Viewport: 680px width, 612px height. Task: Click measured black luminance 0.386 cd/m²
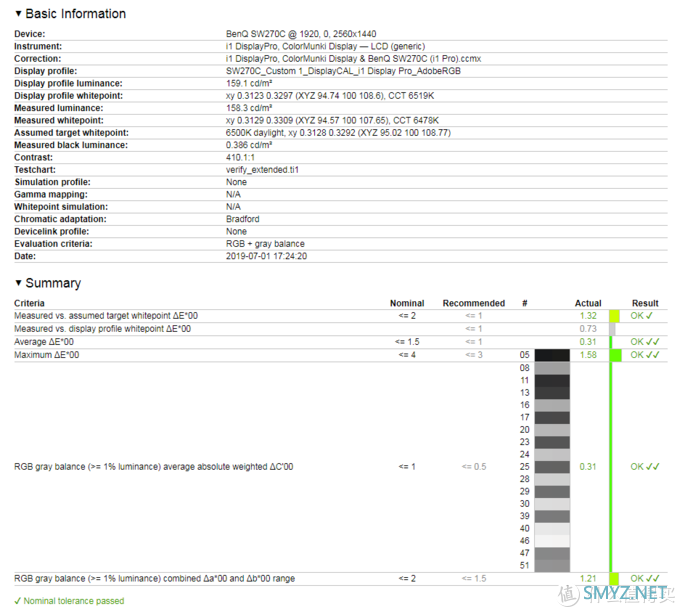[249, 145]
